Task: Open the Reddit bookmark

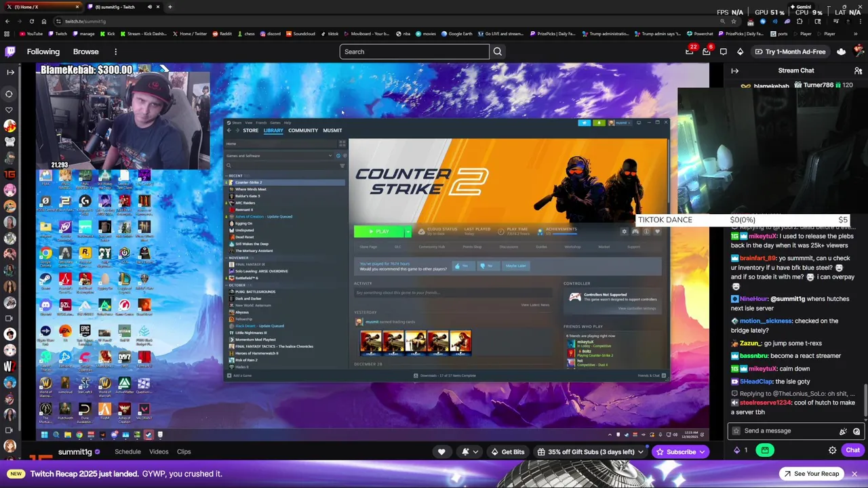Action: pos(222,34)
